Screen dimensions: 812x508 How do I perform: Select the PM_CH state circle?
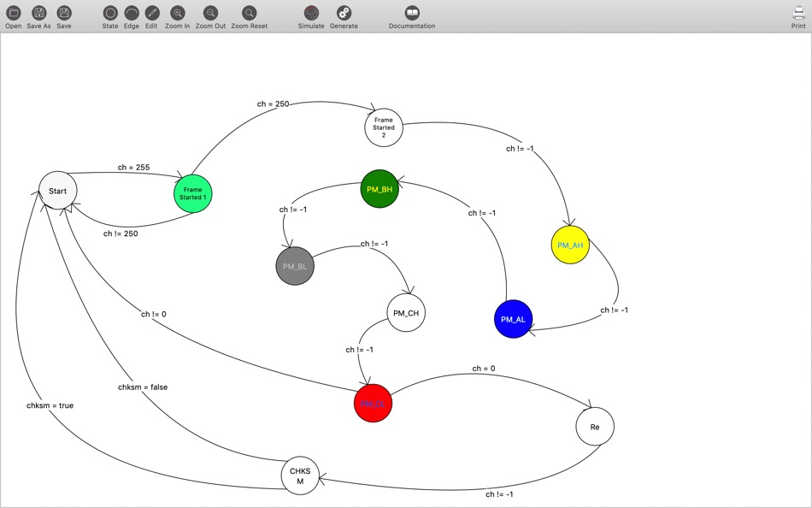(x=406, y=312)
